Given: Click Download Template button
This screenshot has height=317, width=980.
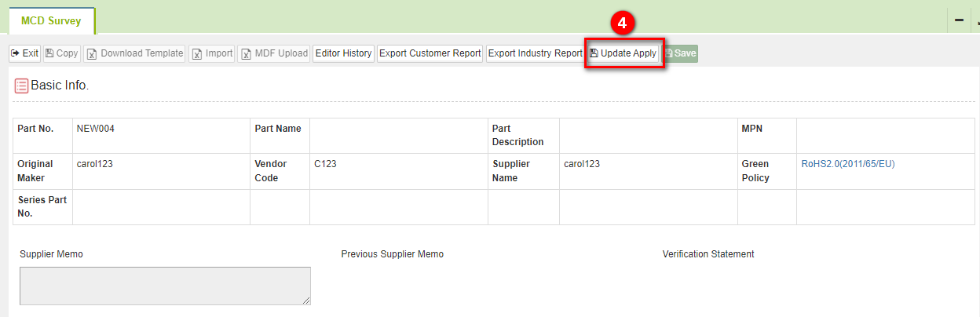Looking at the screenshot, I should 134,53.
